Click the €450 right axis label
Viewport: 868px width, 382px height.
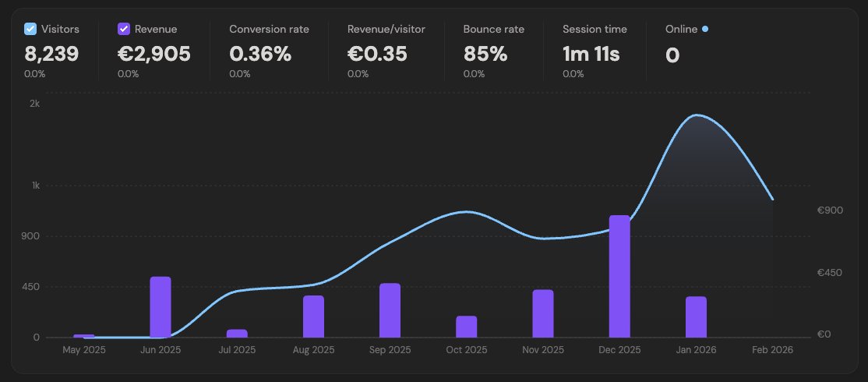pos(830,272)
